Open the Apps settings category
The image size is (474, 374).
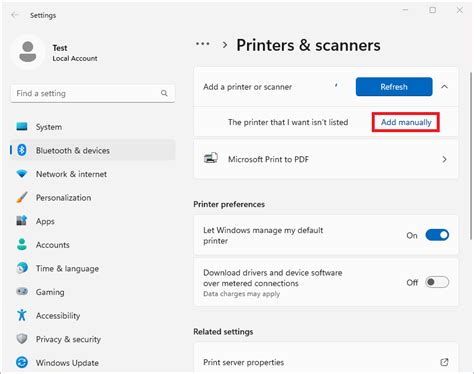point(93,221)
